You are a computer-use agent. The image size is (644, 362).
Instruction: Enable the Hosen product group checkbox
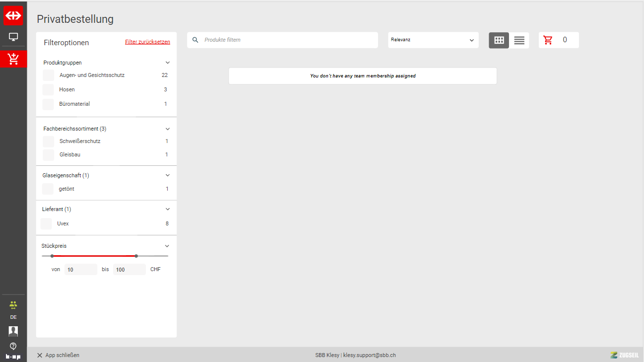click(x=48, y=90)
